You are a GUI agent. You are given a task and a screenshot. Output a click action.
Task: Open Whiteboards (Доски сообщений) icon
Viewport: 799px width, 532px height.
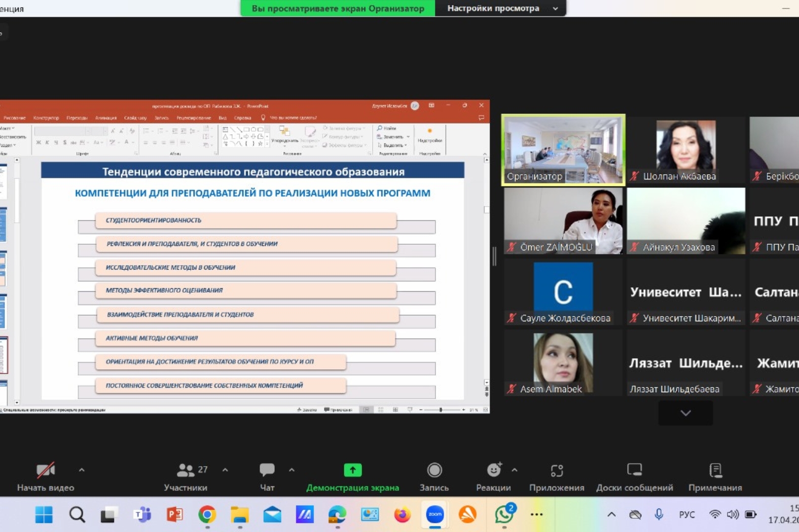coord(634,471)
